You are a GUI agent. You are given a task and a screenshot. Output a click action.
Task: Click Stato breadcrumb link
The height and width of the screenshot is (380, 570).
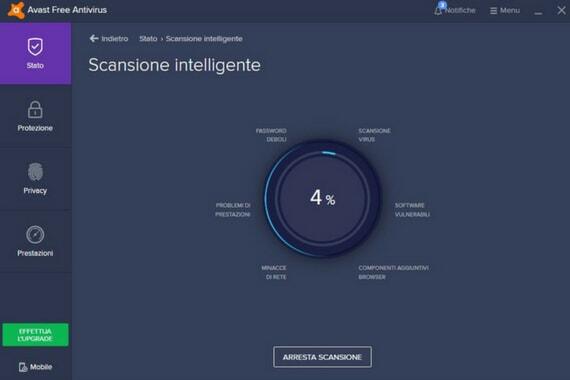click(148, 39)
